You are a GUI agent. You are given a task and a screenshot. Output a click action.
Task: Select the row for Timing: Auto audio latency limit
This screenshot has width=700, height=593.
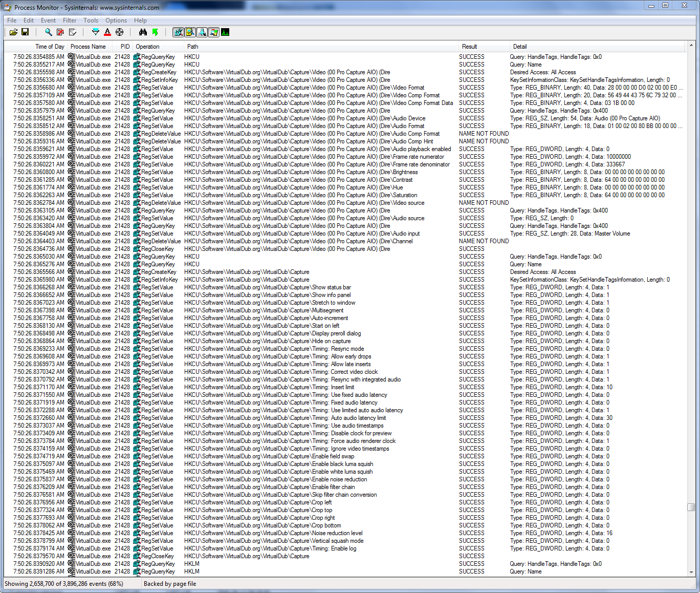coord(345,418)
